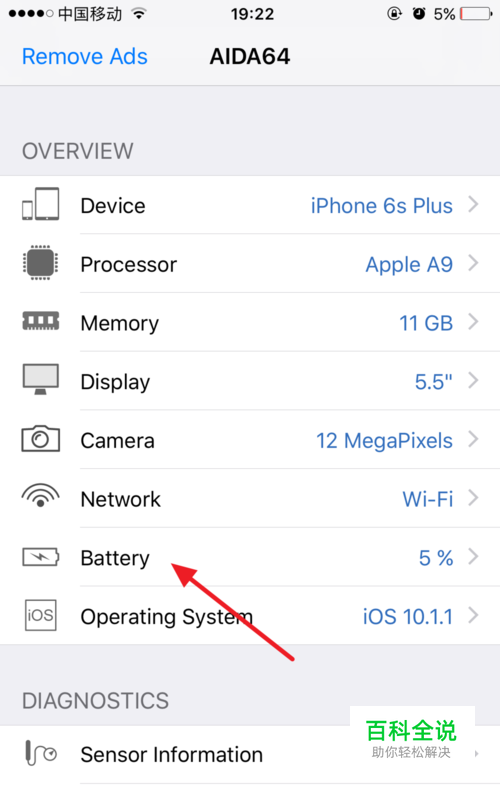Tap the Display monitor icon
Viewport: 500px width, 791px height.
40,379
